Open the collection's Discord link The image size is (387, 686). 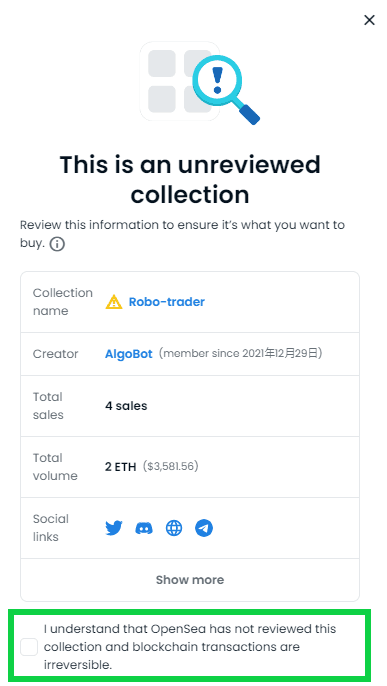[x=144, y=528]
